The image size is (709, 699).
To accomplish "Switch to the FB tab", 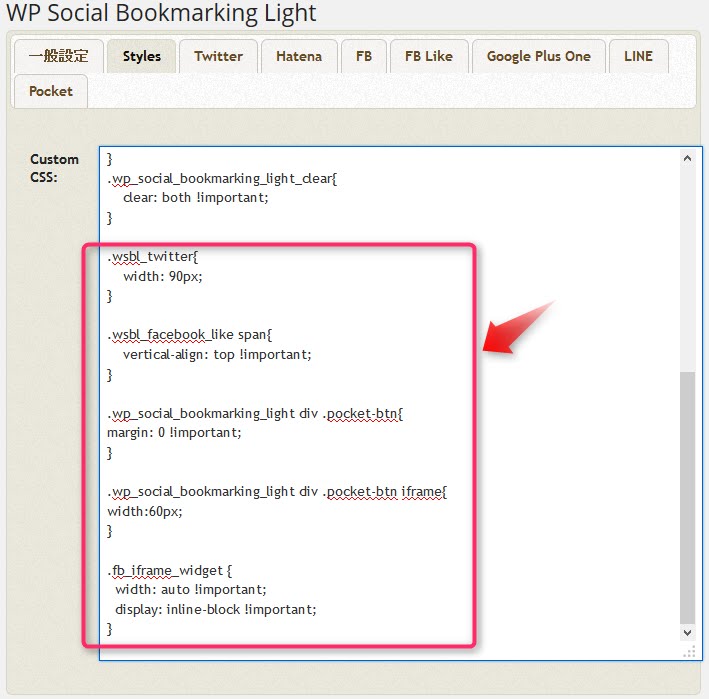I will tap(364, 56).
